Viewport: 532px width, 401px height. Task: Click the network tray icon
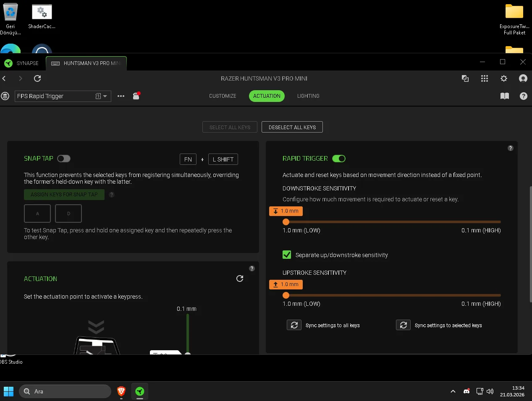click(x=480, y=391)
